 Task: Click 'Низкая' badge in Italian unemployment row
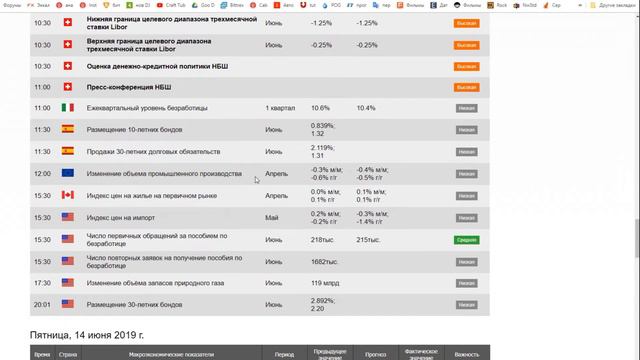(x=467, y=108)
